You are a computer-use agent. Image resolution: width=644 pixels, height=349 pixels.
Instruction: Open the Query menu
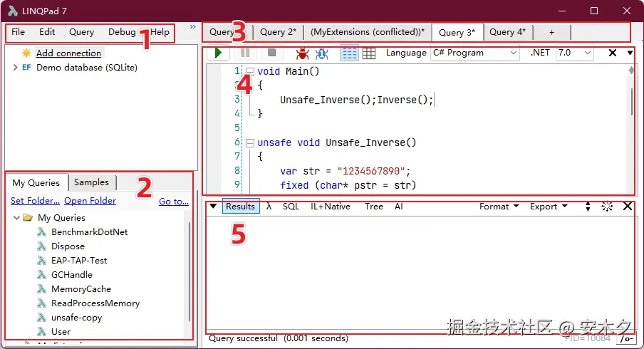pos(81,32)
